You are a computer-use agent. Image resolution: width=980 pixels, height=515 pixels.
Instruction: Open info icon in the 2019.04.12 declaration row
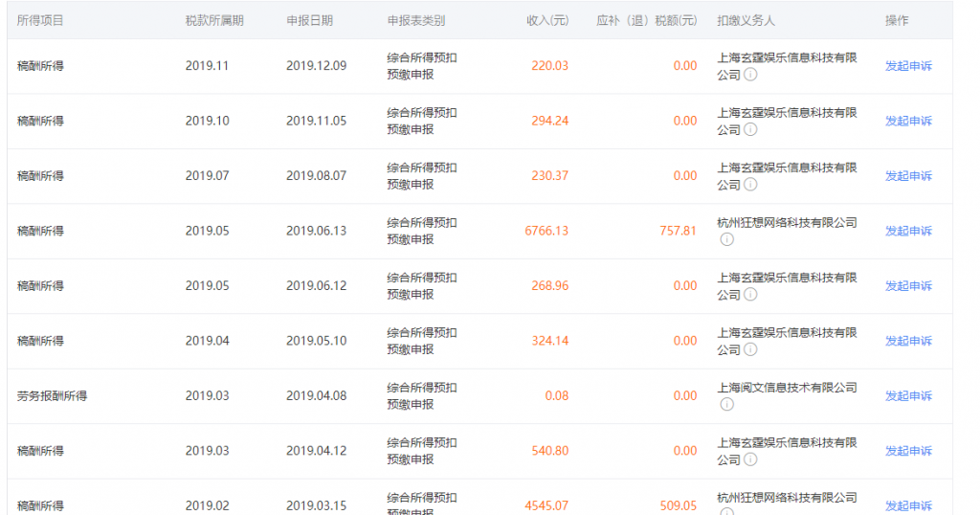point(750,459)
